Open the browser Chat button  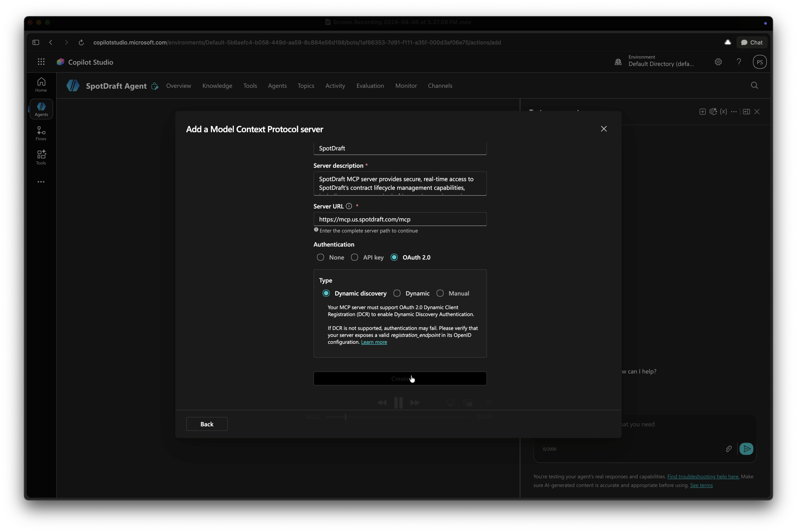(752, 42)
